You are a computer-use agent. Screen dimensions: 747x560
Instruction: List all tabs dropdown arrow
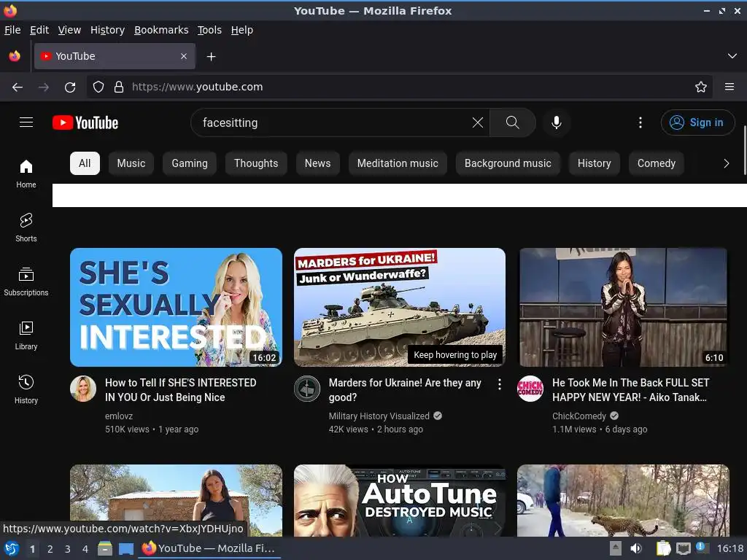click(732, 56)
